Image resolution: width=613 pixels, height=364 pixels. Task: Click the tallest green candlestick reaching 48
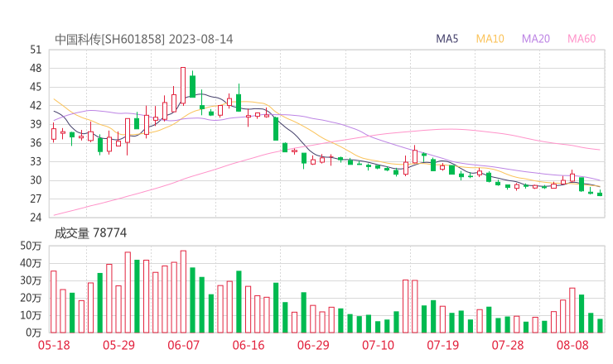pos(192,85)
